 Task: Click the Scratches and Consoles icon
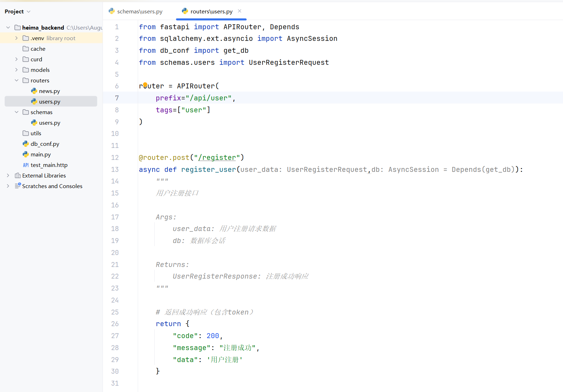(x=18, y=186)
